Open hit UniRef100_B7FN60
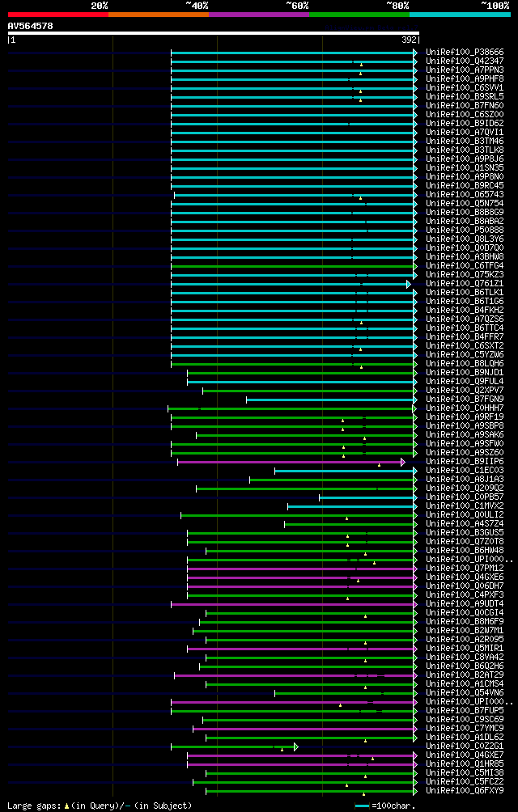This screenshot has width=518, height=812. click(465, 106)
